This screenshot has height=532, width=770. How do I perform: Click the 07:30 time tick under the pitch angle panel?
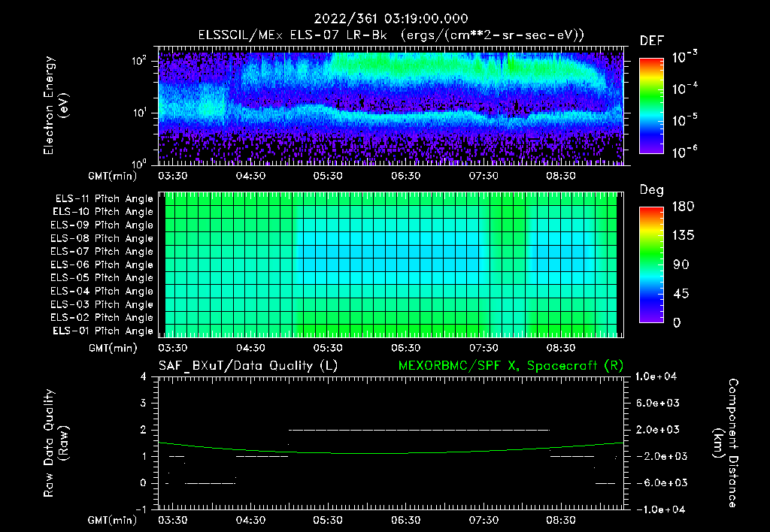pos(484,348)
